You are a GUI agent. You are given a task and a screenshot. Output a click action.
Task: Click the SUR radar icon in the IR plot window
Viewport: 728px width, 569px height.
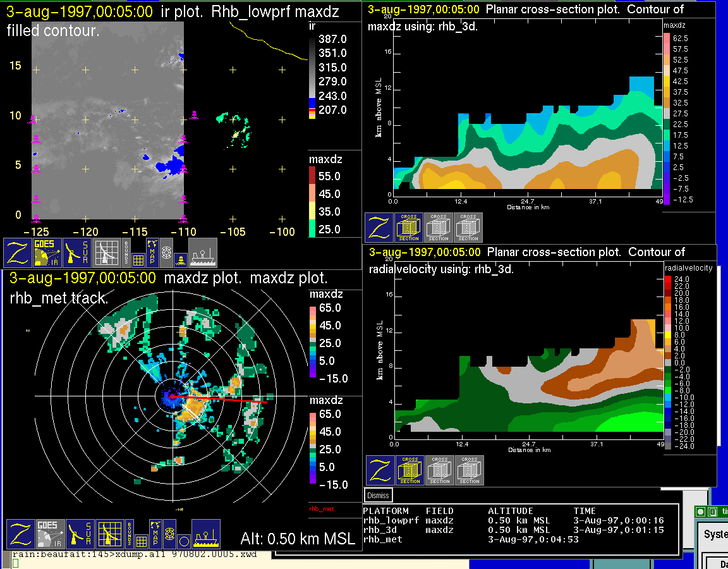(77, 253)
